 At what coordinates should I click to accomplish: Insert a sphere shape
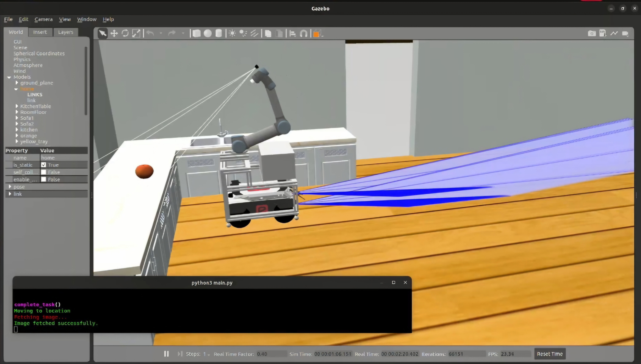click(x=208, y=34)
